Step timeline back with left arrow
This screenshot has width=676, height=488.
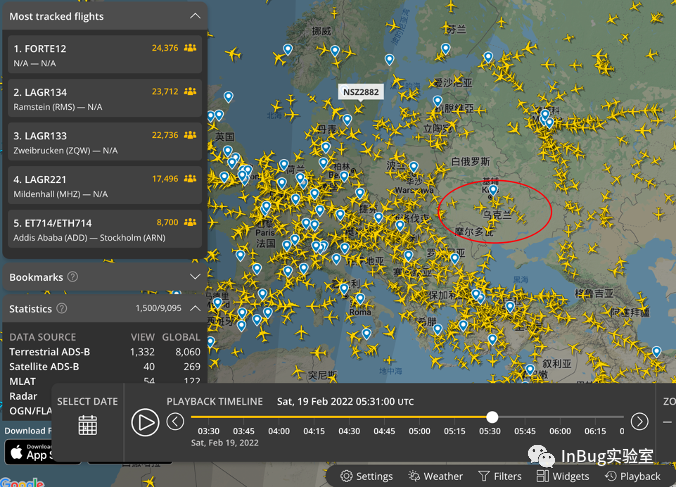point(175,421)
